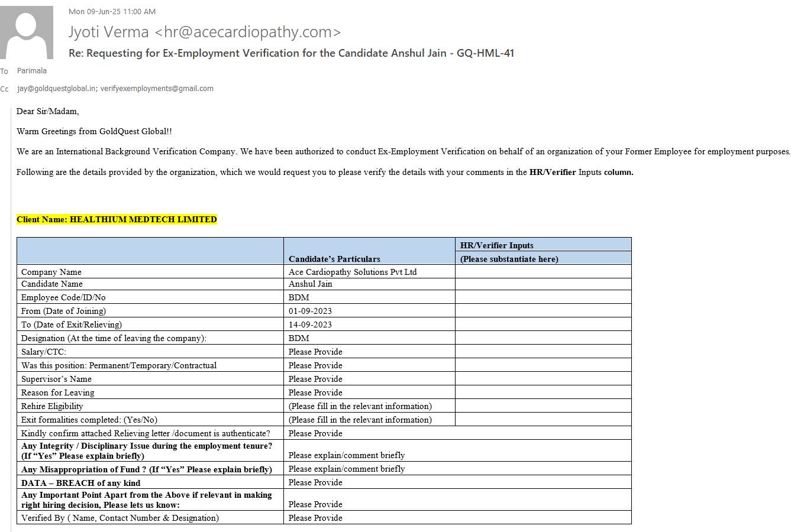
Task: Click the sender's profile avatar picture
Action: coord(27,33)
